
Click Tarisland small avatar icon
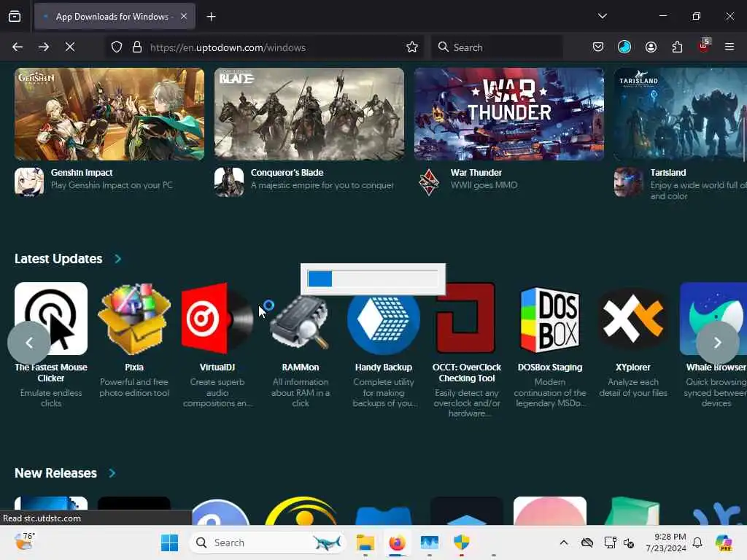click(x=628, y=182)
